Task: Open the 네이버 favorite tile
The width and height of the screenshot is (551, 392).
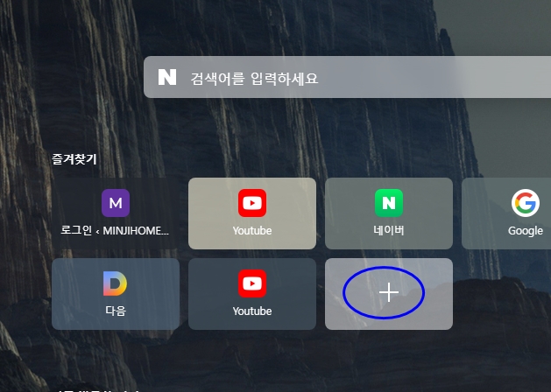Action: click(389, 213)
